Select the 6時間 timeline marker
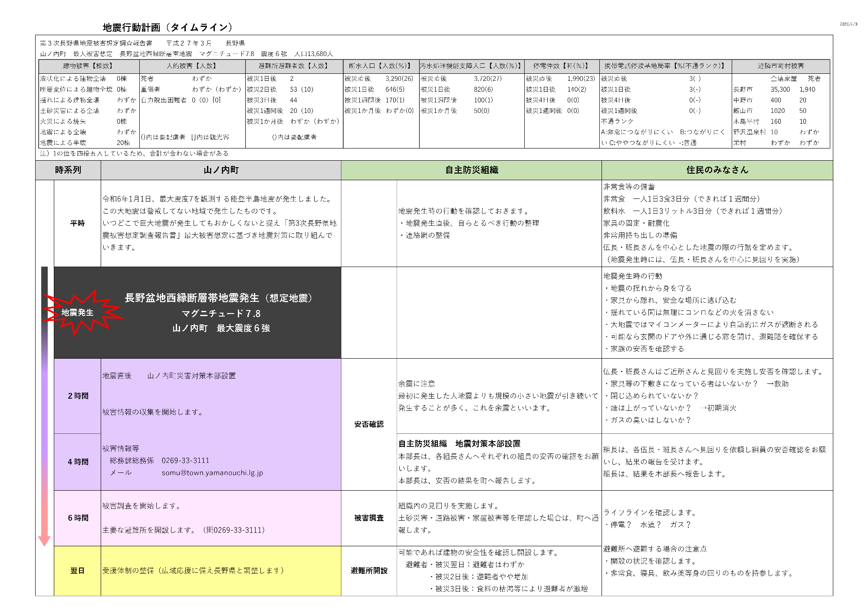 pos(78,518)
